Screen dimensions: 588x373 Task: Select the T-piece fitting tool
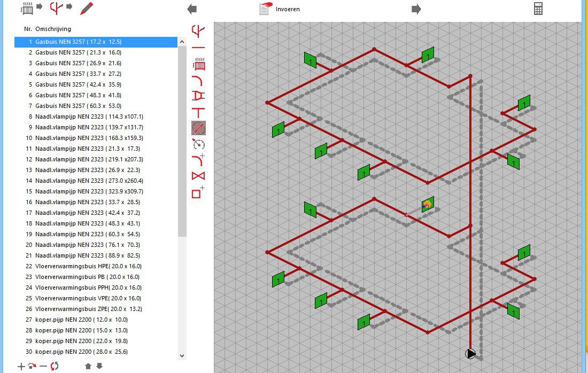click(x=198, y=112)
